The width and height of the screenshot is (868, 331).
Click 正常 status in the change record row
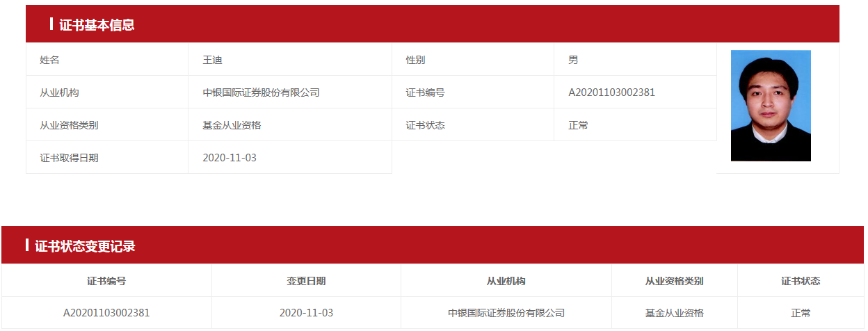(x=801, y=313)
